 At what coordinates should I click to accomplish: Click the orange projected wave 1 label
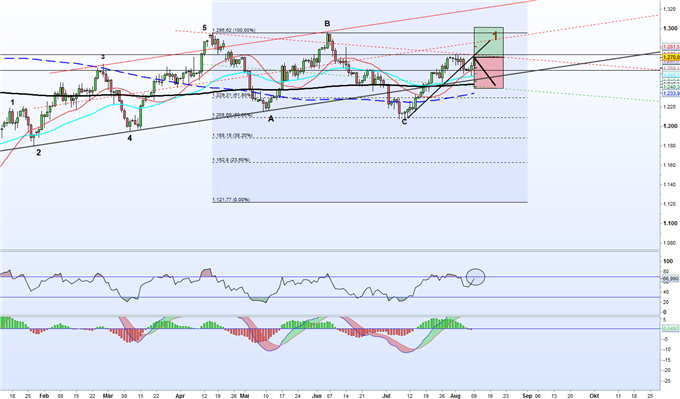(x=495, y=36)
